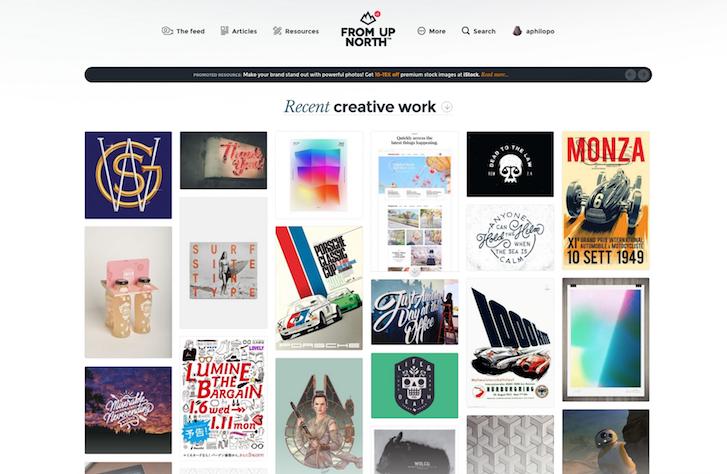This screenshot has width=727, height=474.
Task: Click the Search magnifier icon
Action: [x=466, y=31]
